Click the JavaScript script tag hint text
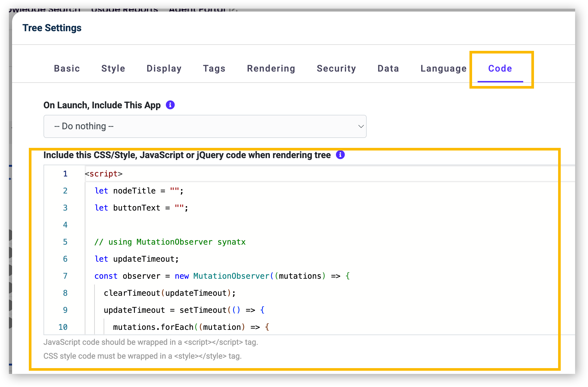Image resolution: width=588 pixels, height=387 pixels. pyautogui.click(x=151, y=342)
